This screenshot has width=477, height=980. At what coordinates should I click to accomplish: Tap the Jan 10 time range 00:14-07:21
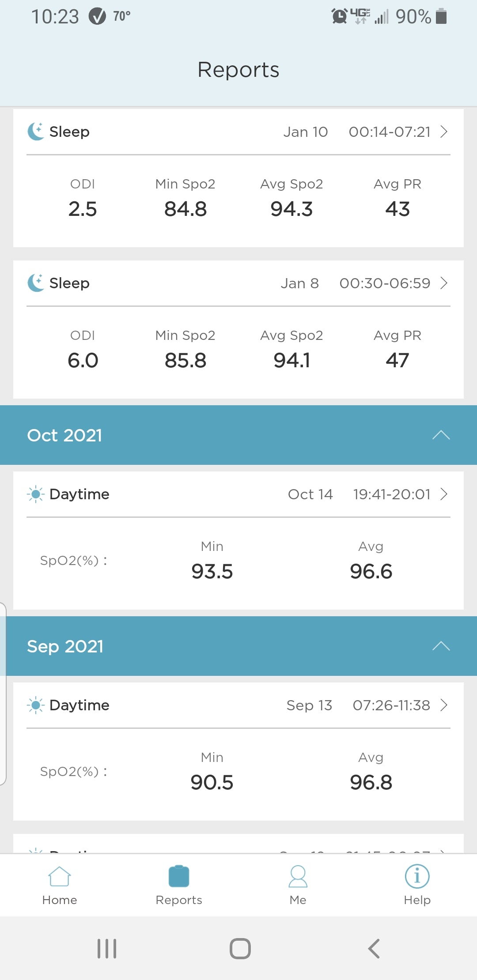click(390, 132)
